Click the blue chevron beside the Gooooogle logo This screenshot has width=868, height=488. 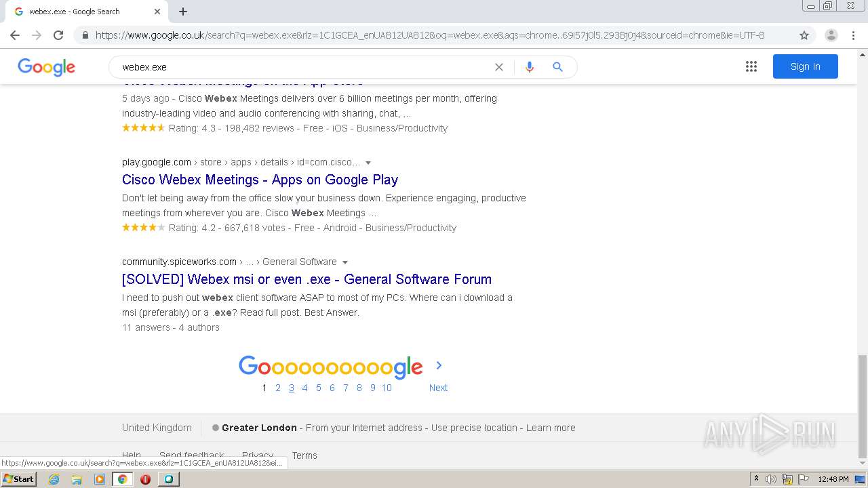click(x=439, y=365)
